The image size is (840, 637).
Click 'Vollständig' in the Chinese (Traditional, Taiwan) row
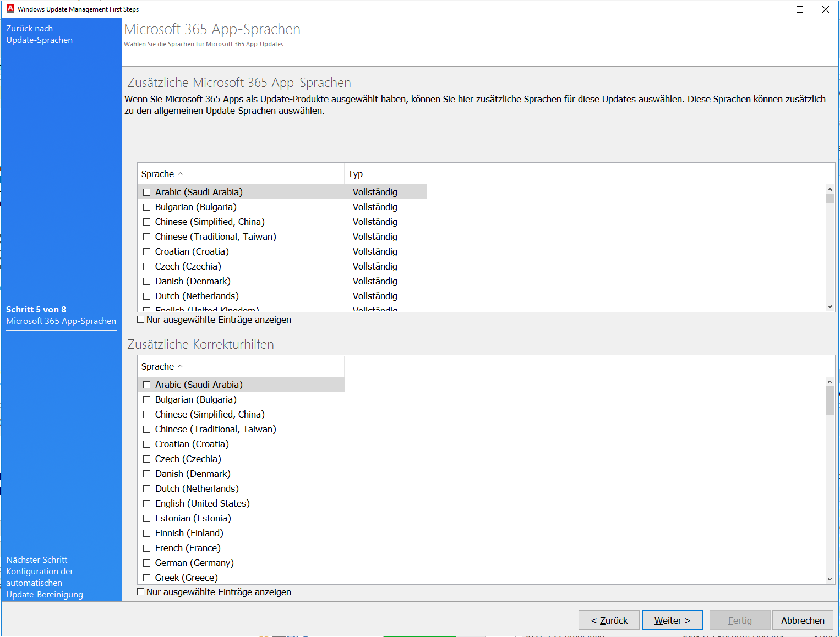click(375, 237)
